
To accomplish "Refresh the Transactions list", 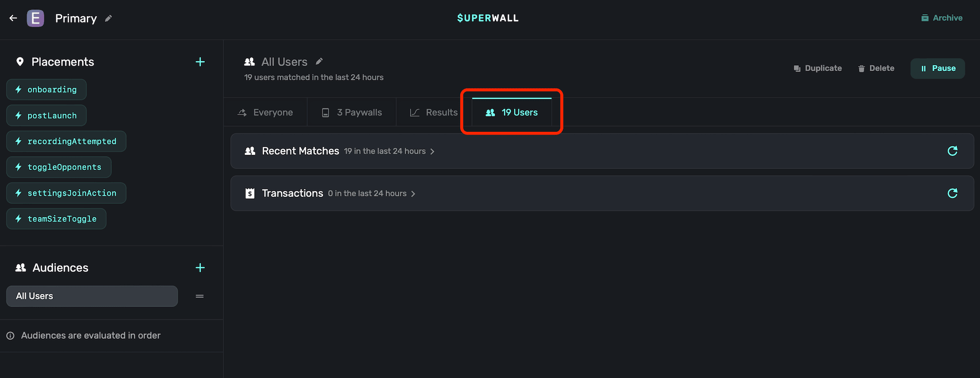I will [952, 193].
